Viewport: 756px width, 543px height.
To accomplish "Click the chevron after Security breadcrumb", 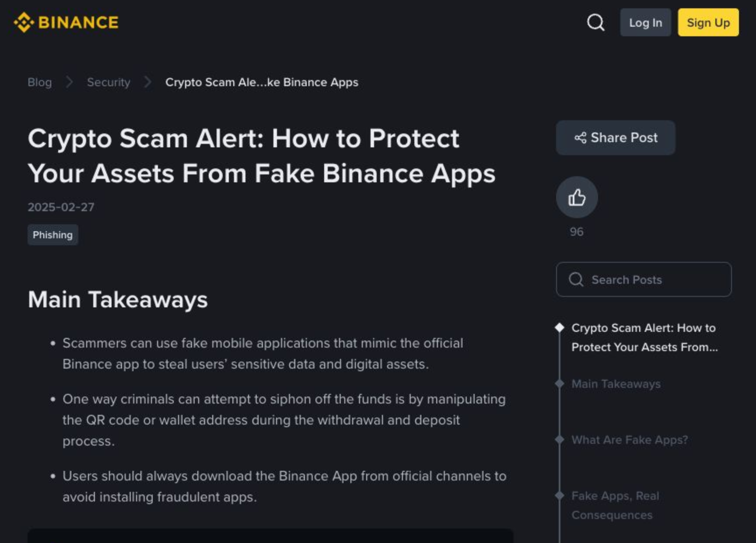I will 148,82.
